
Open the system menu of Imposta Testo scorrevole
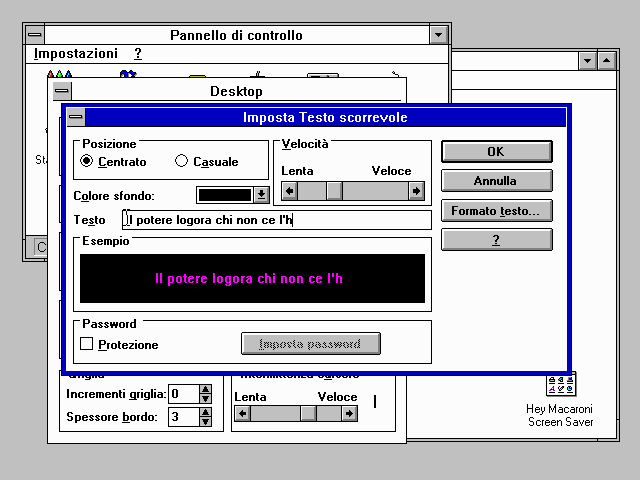point(76,118)
